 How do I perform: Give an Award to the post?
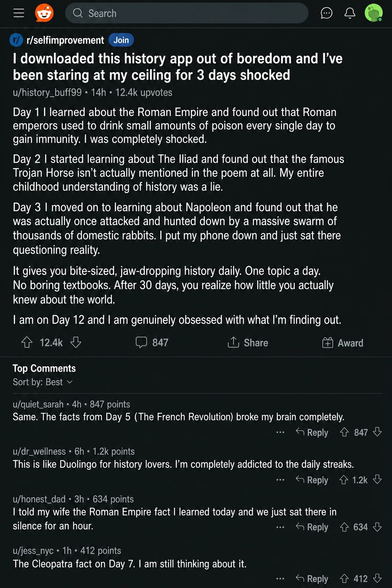click(343, 343)
